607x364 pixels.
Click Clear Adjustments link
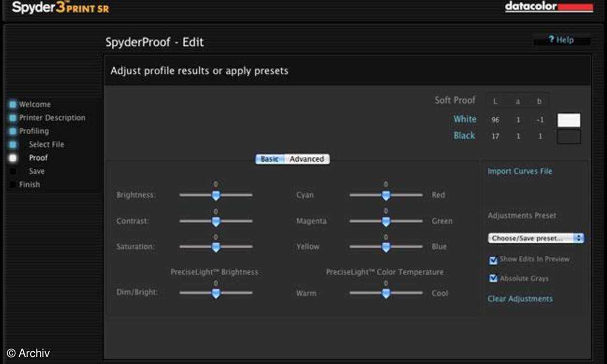(519, 299)
